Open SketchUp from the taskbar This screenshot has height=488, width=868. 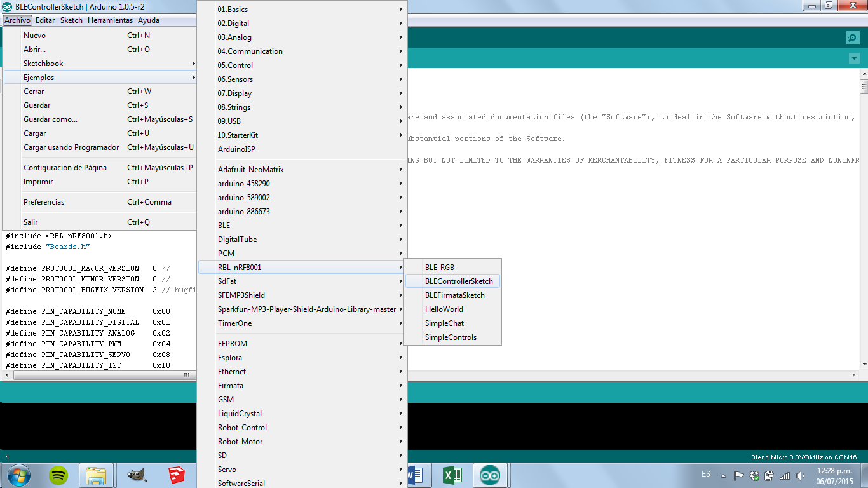177,475
